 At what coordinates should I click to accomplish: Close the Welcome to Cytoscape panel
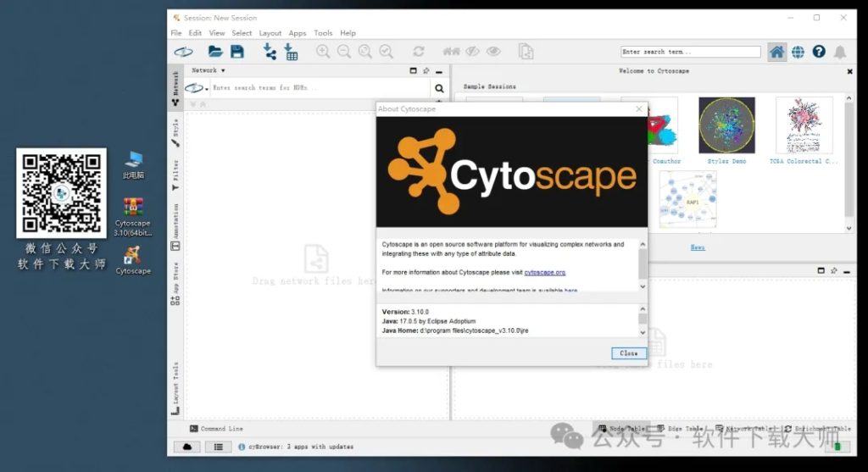[x=849, y=71]
